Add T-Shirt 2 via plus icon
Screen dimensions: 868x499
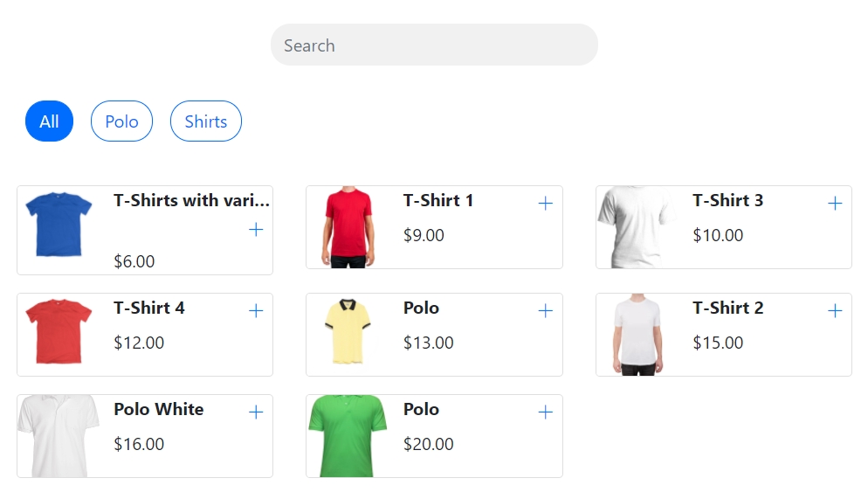coord(835,311)
